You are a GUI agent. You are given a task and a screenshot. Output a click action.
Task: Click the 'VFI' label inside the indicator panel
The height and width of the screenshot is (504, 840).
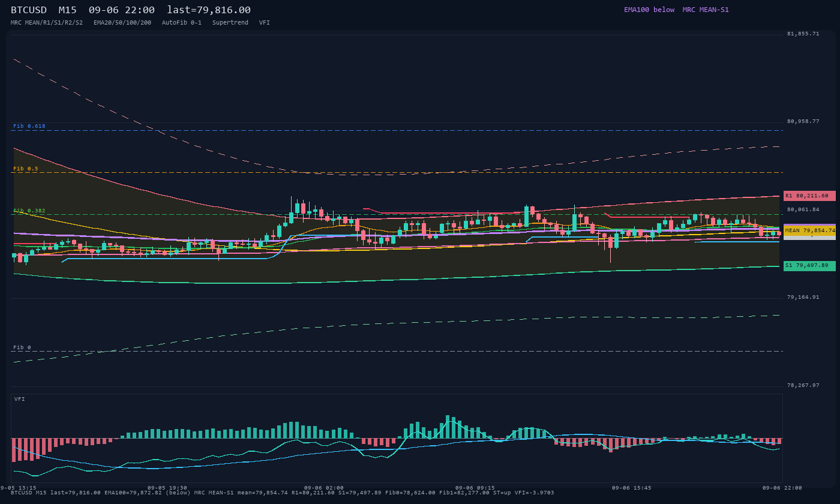[20, 399]
